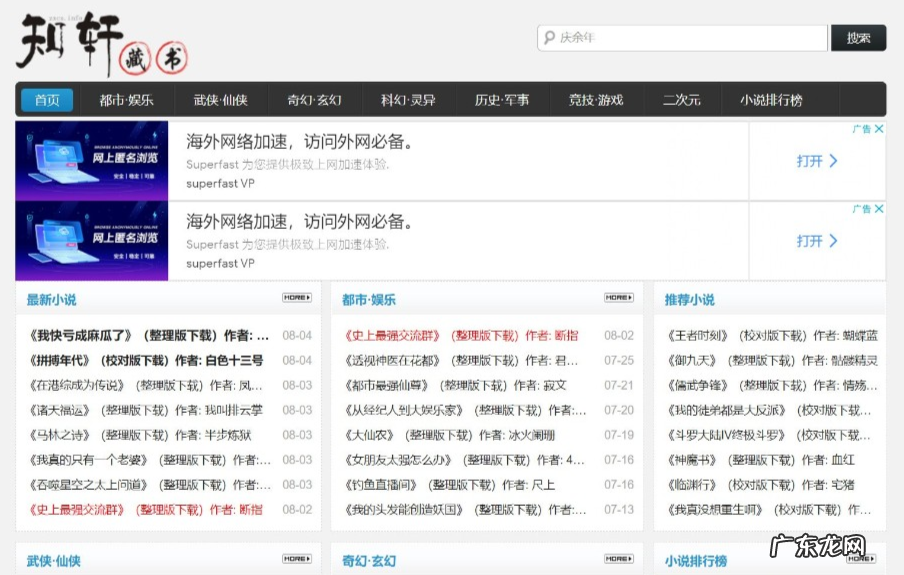Open novel 《女朋友太强怎么办》
The height and width of the screenshot is (575, 904).
click(464, 460)
